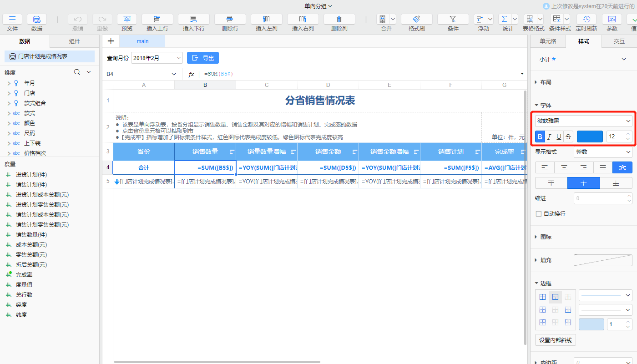Image resolution: width=637 pixels, height=364 pixels.
Task: Click the 插入右列 insert column right icon
Action: tap(303, 20)
